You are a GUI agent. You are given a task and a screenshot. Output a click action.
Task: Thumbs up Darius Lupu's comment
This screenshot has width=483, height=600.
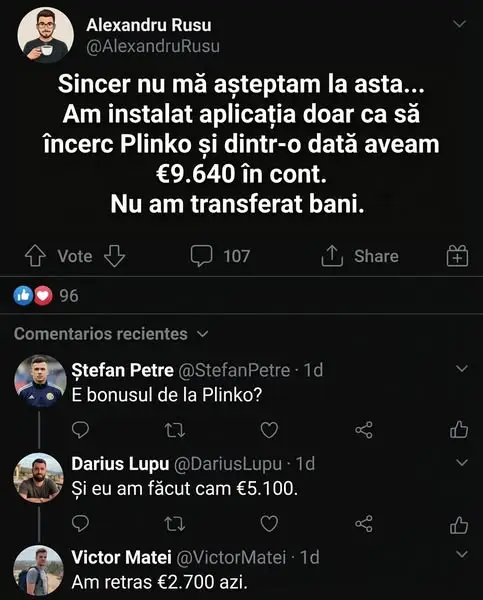tap(459, 524)
